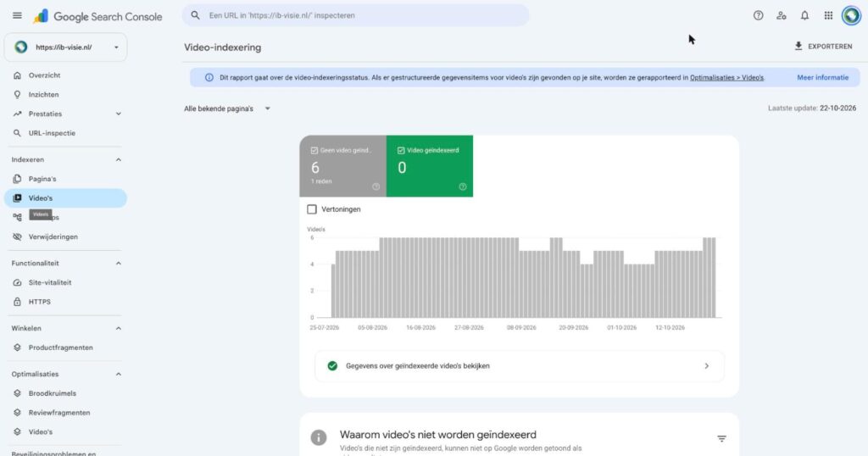Click the '12-10-2026' axis date
This screenshot has width=868, height=456.
[x=670, y=328]
